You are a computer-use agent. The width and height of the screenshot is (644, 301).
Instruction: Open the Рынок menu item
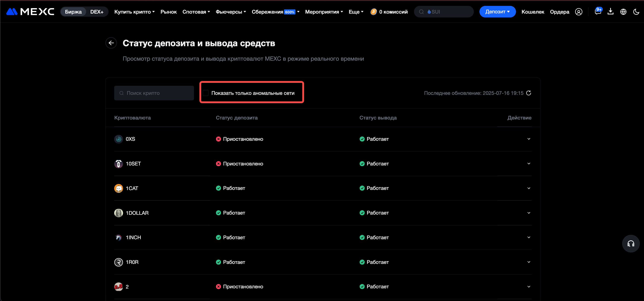tap(169, 12)
